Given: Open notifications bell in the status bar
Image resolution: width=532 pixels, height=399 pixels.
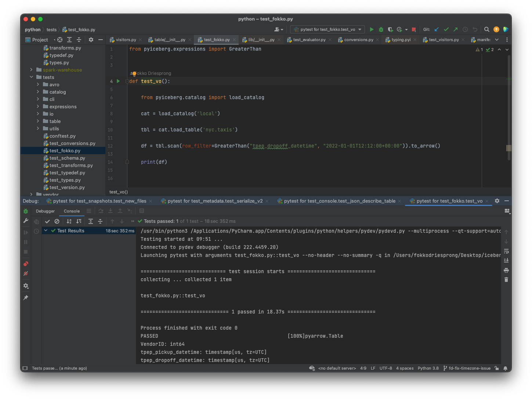Looking at the screenshot, I should tap(505, 368).
